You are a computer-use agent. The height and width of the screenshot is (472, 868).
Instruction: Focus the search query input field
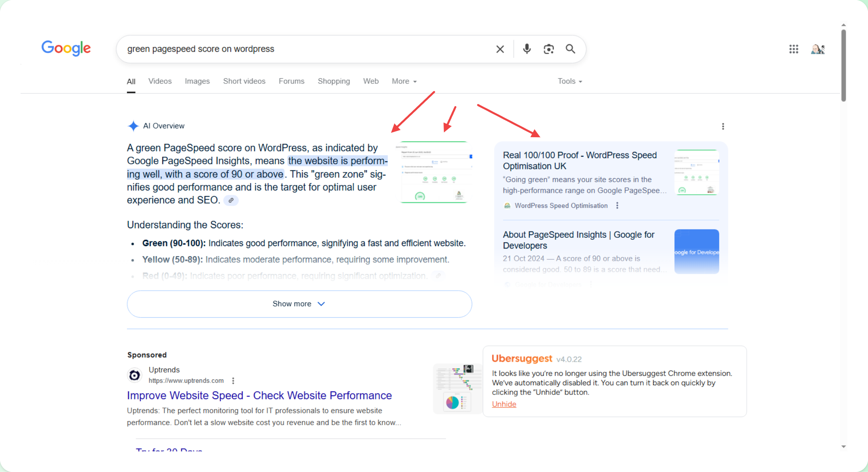pos(306,49)
